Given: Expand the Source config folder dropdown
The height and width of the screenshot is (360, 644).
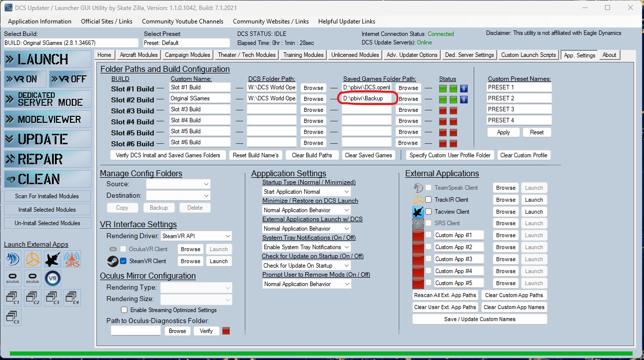Looking at the screenshot, I should coord(178,184).
